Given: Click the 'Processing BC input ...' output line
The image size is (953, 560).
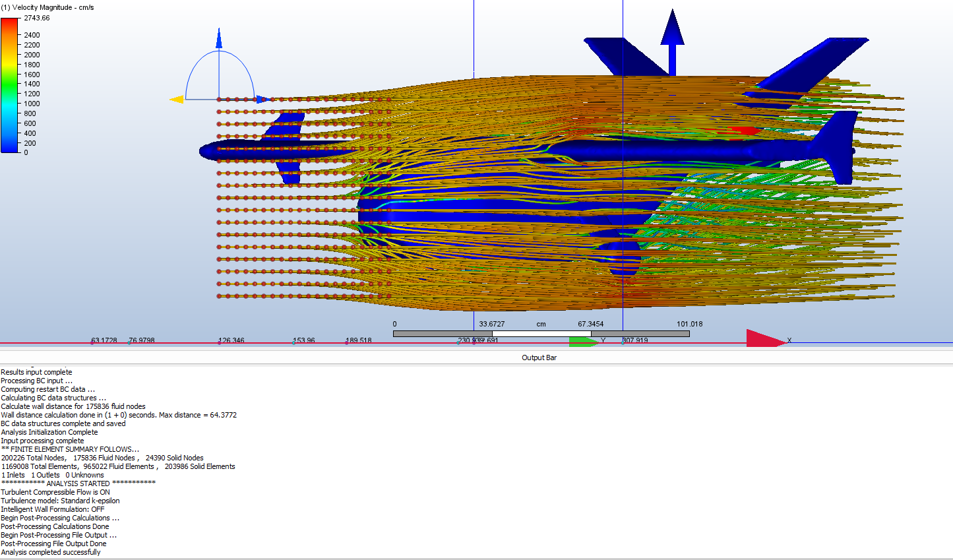Looking at the screenshot, I should [37, 381].
